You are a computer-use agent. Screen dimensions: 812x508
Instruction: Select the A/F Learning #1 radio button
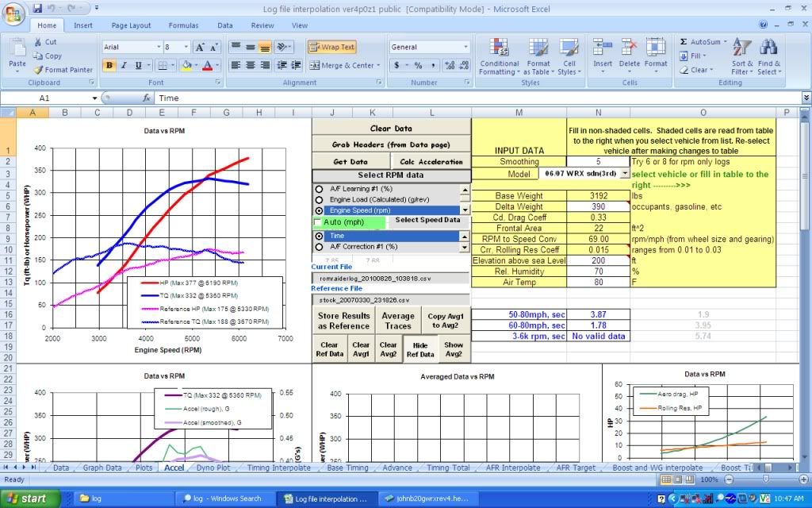click(x=320, y=189)
